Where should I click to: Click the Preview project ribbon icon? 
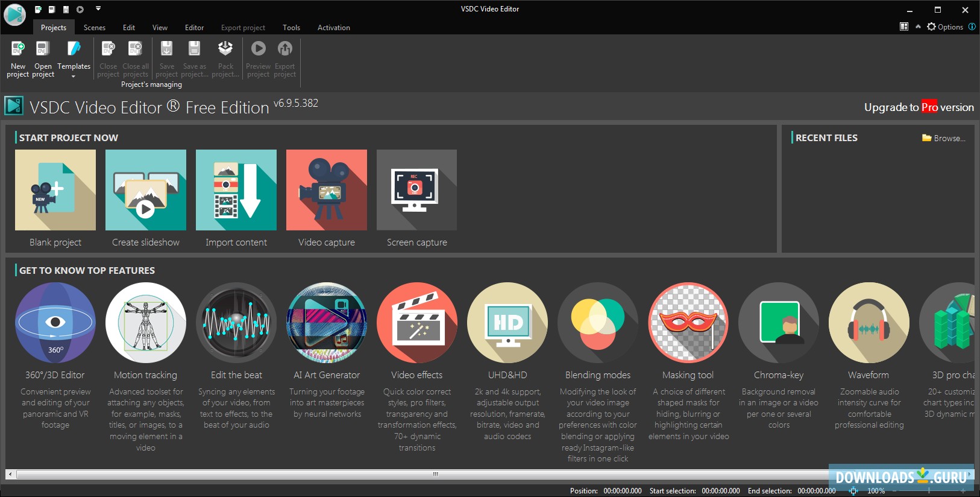point(258,59)
